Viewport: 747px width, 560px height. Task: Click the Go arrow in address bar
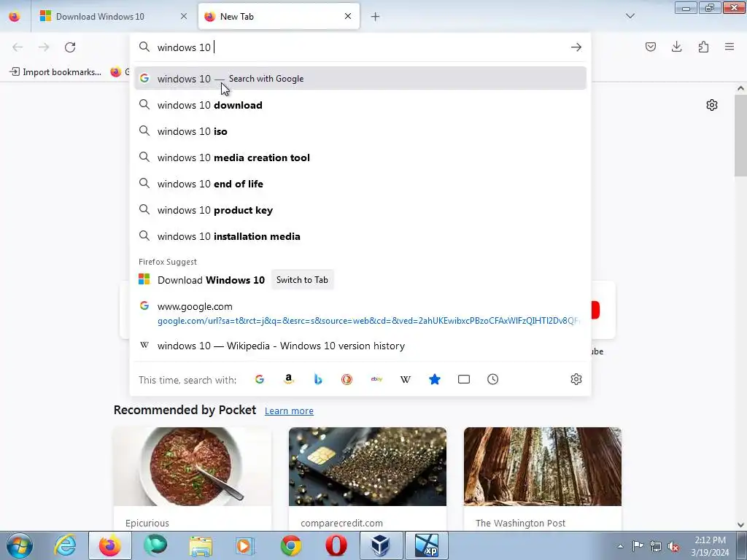pos(576,47)
